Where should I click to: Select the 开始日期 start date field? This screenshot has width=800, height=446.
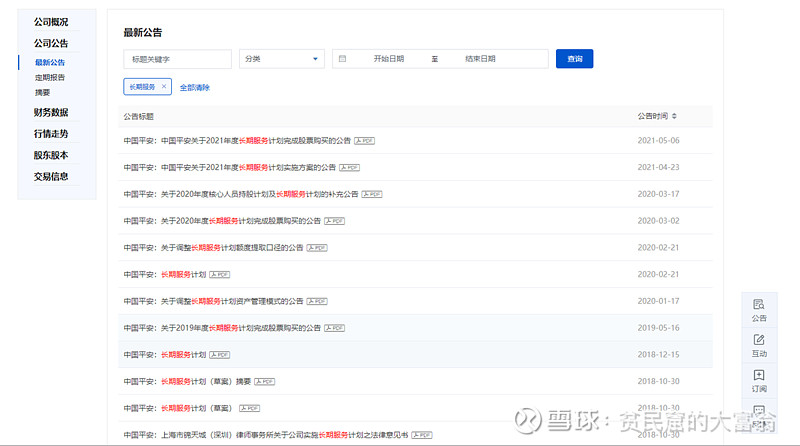click(389, 59)
